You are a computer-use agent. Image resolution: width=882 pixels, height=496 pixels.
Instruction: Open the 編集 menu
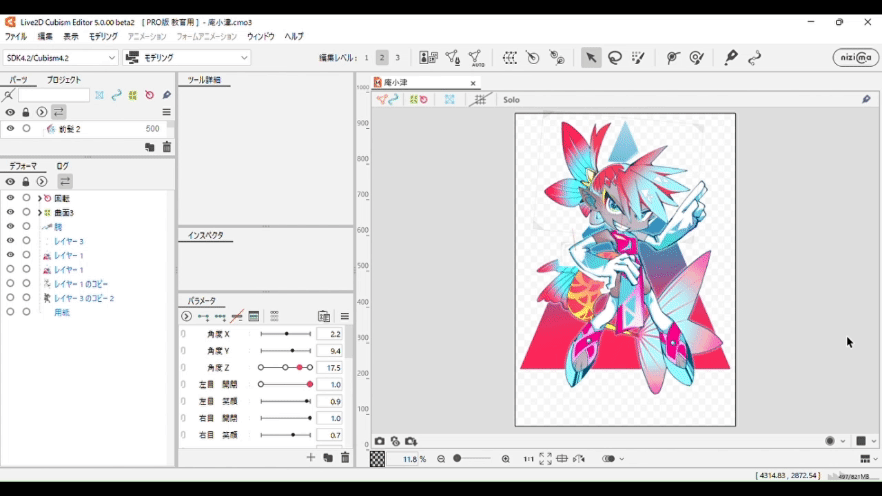point(45,37)
